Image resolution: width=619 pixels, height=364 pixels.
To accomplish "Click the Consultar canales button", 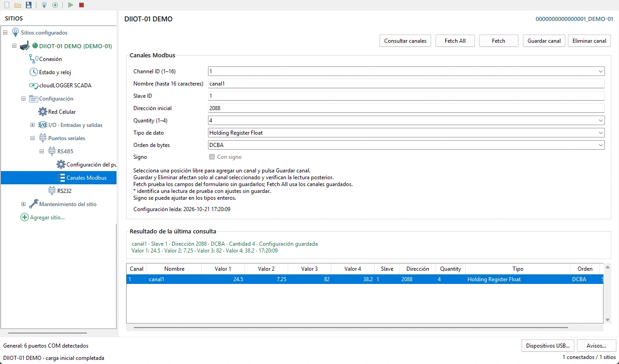I will pos(405,40).
